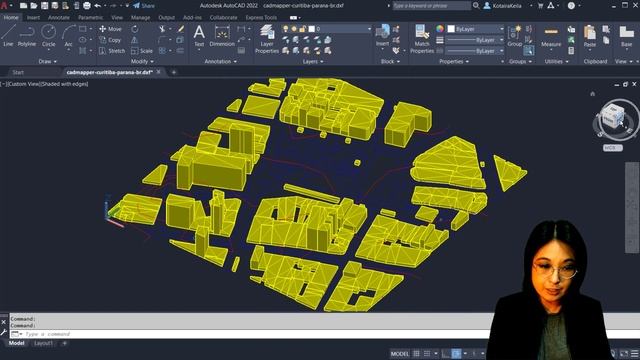
Task: Expand the Utilities panel
Action: (556, 61)
